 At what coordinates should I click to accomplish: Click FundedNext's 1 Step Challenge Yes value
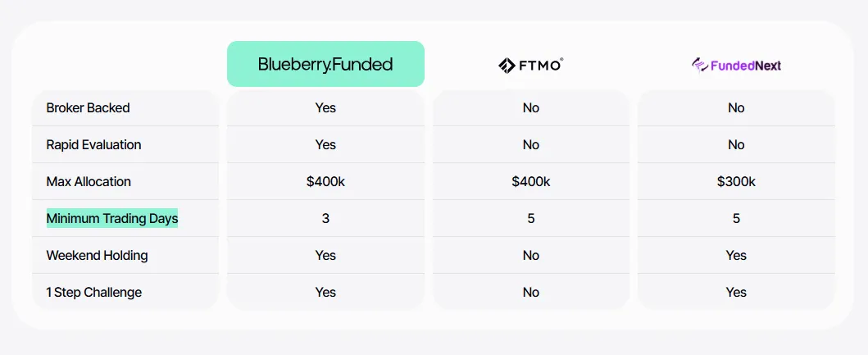tap(736, 292)
